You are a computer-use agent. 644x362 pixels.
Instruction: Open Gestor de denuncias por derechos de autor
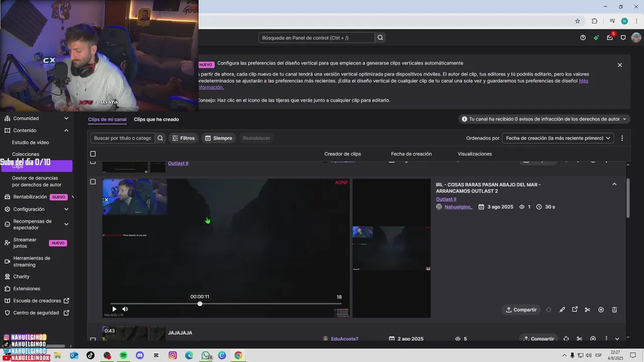coord(37,182)
